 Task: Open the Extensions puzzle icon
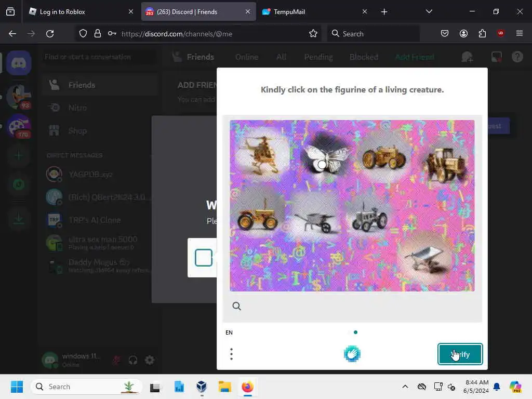[482, 33]
